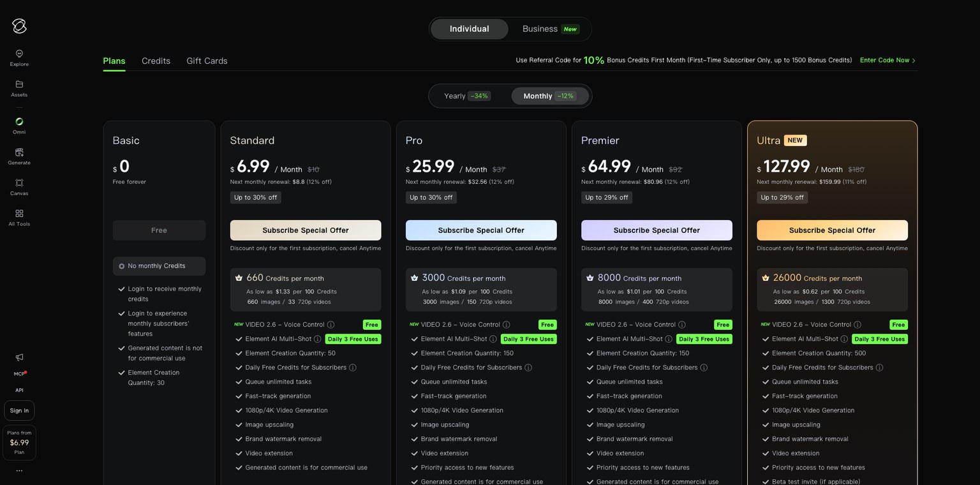The image size is (980, 485).
Task: Open the Gift Cards tab
Action: click(207, 61)
